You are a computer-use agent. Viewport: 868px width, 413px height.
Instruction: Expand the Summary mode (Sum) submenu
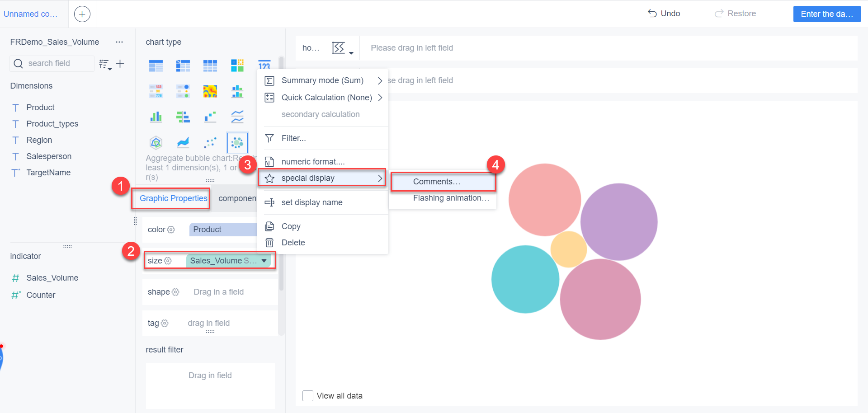380,80
